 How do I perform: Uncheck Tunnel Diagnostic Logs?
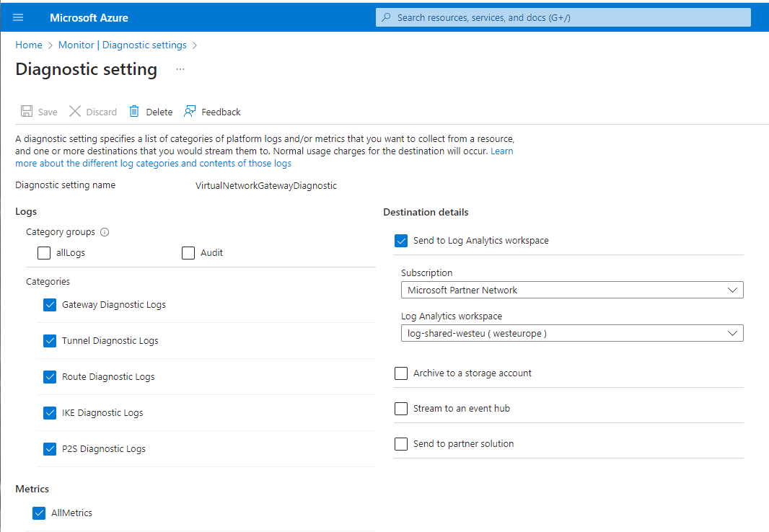tap(50, 341)
